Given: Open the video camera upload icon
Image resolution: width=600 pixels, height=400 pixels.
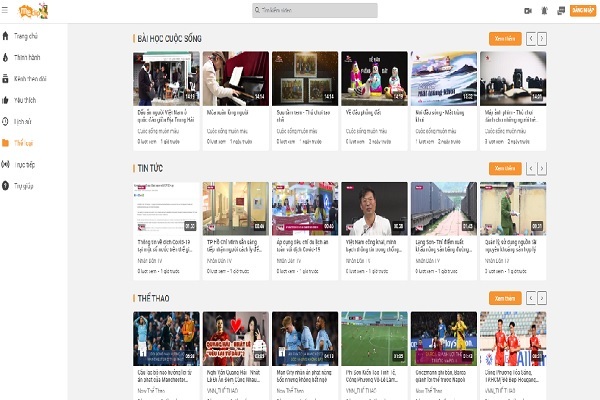Looking at the screenshot, I should 528,11.
